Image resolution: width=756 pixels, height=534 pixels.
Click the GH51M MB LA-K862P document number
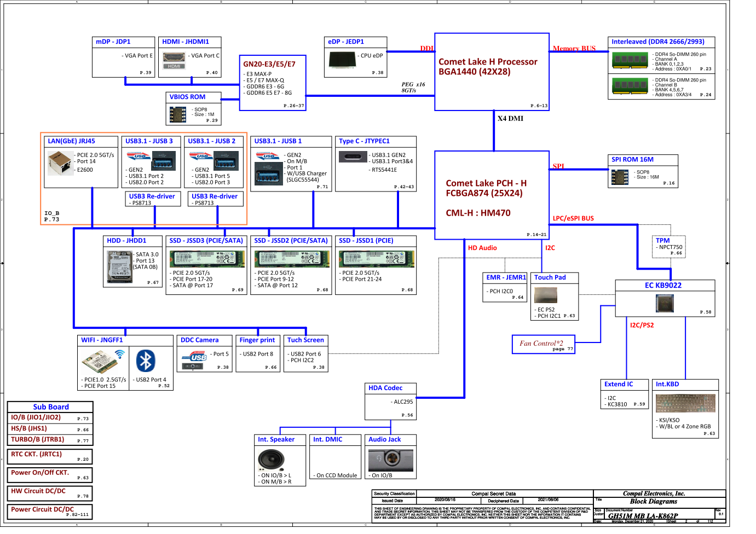[643, 516]
